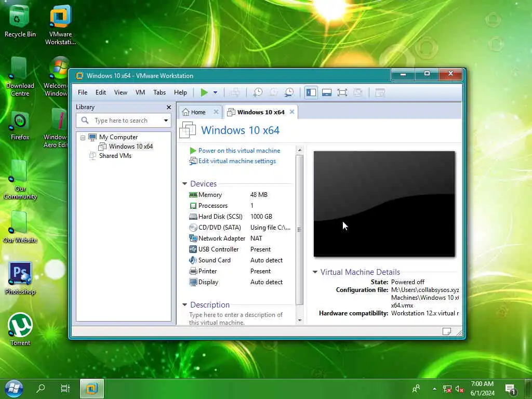This screenshot has width=532, height=399.
Task: Click the Memory device icon
Action: tap(193, 195)
